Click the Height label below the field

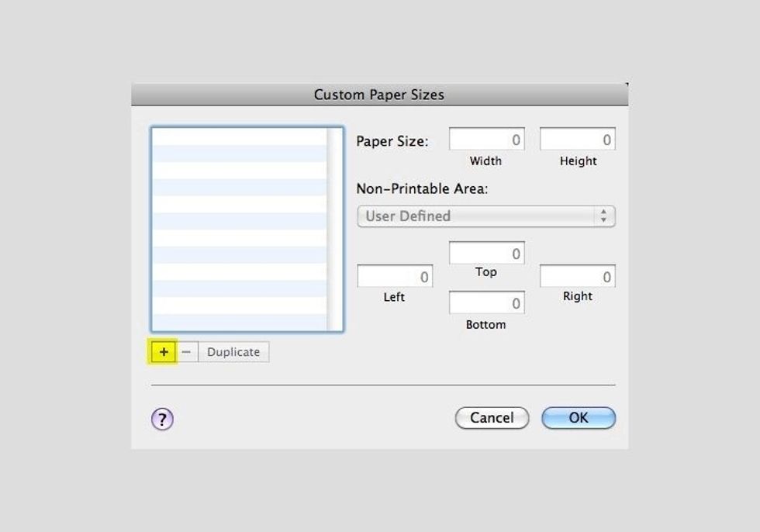point(578,161)
